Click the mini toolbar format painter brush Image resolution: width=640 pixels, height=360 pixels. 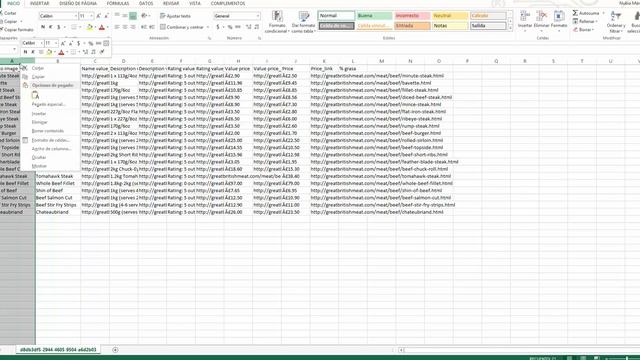102,52
